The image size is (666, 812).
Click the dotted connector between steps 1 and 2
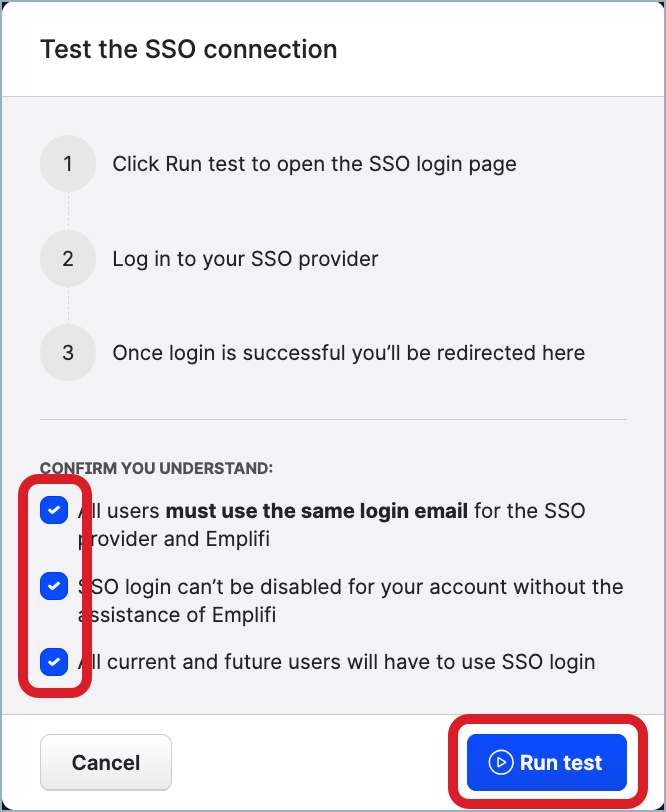(67, 210)
